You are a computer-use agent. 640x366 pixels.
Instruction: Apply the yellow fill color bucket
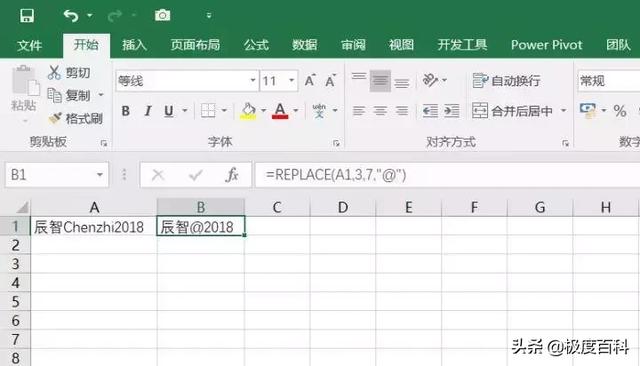coord(248,111)
